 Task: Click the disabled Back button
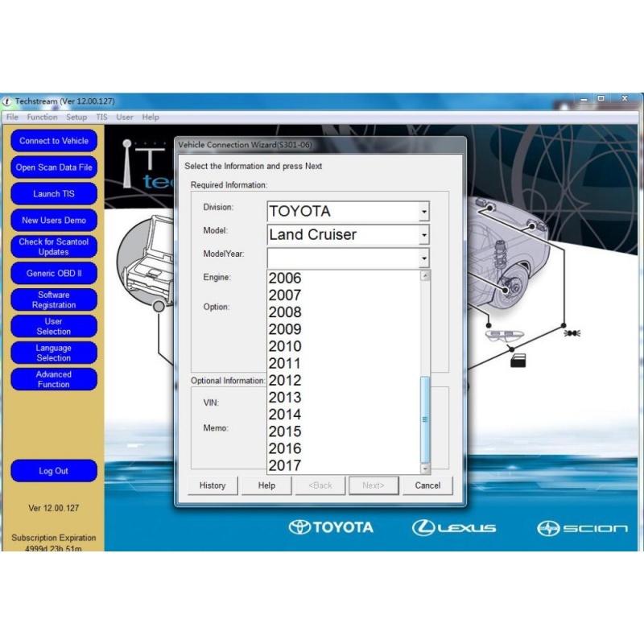[x=320, y=485]
